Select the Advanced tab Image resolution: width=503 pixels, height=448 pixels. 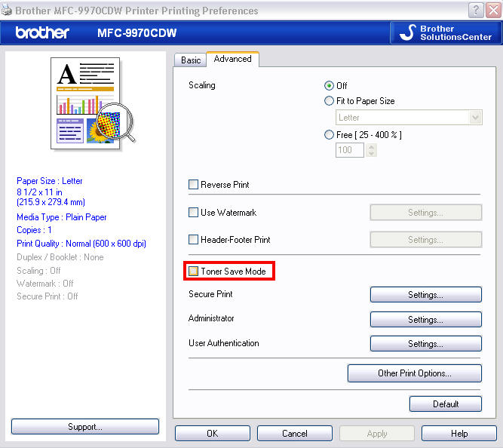(x=232, y=59)
